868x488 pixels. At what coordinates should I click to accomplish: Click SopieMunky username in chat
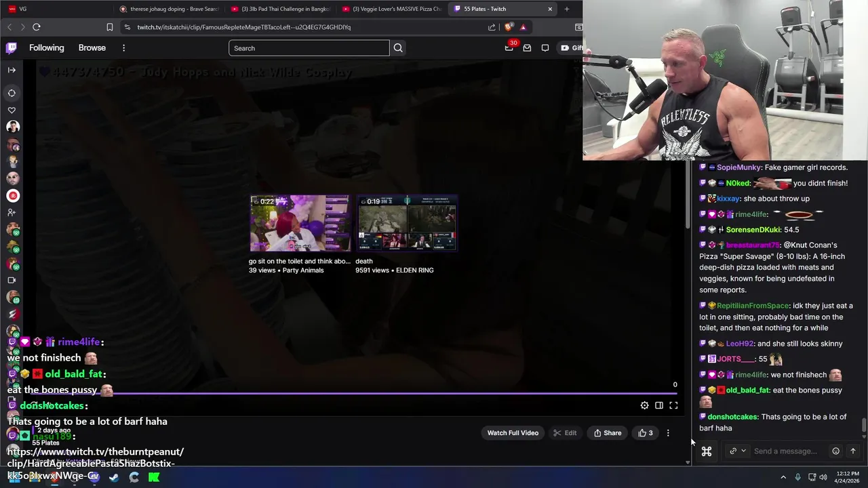738,167
